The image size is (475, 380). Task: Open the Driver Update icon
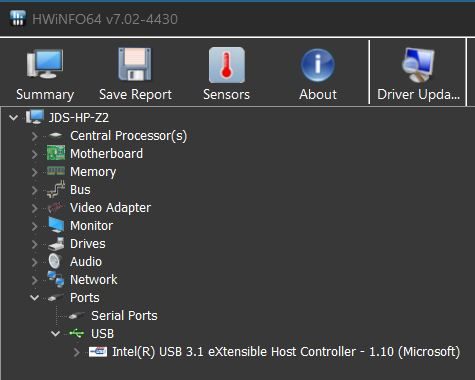[x=418, y=65]
